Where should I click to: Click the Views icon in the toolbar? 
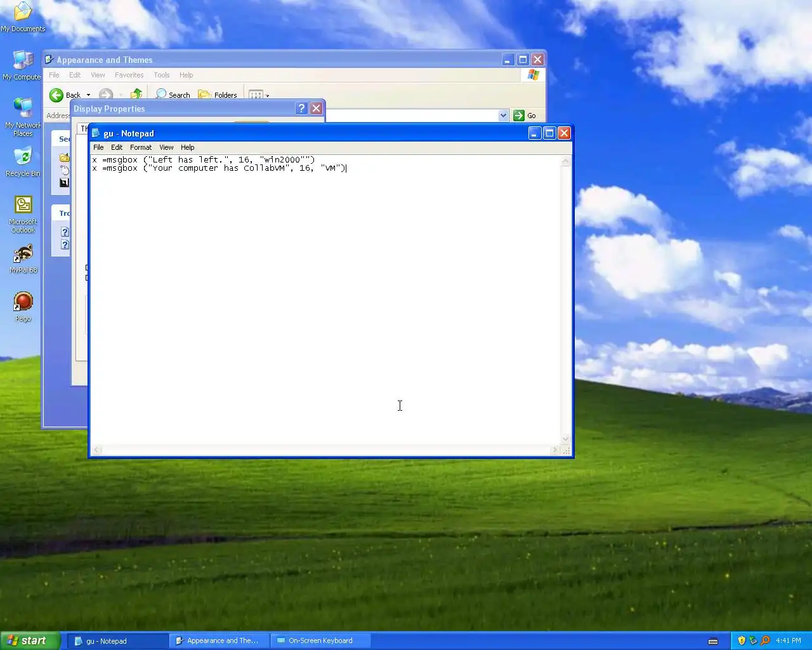pos(256,95)
